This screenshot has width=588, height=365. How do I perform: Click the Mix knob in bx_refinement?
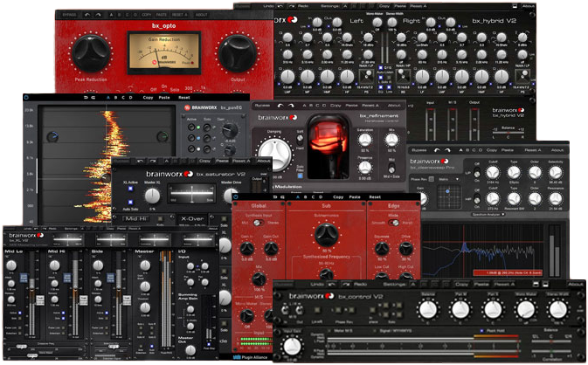[x=391, y=141]
